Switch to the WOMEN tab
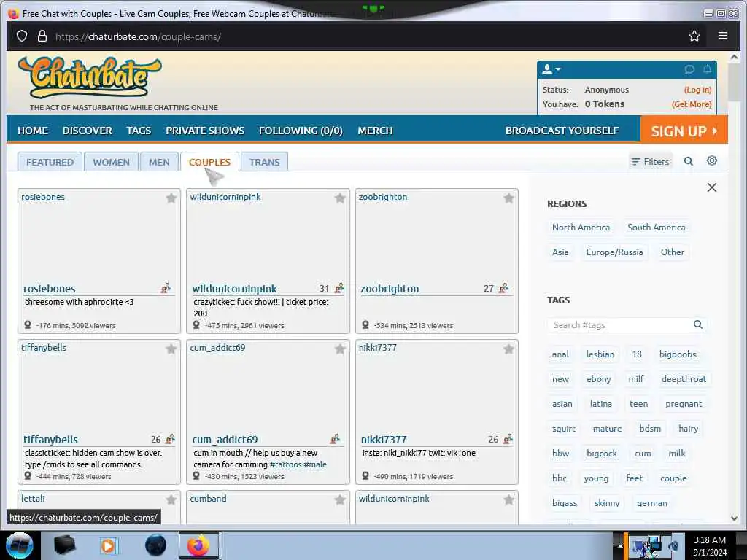 [111, 162]
